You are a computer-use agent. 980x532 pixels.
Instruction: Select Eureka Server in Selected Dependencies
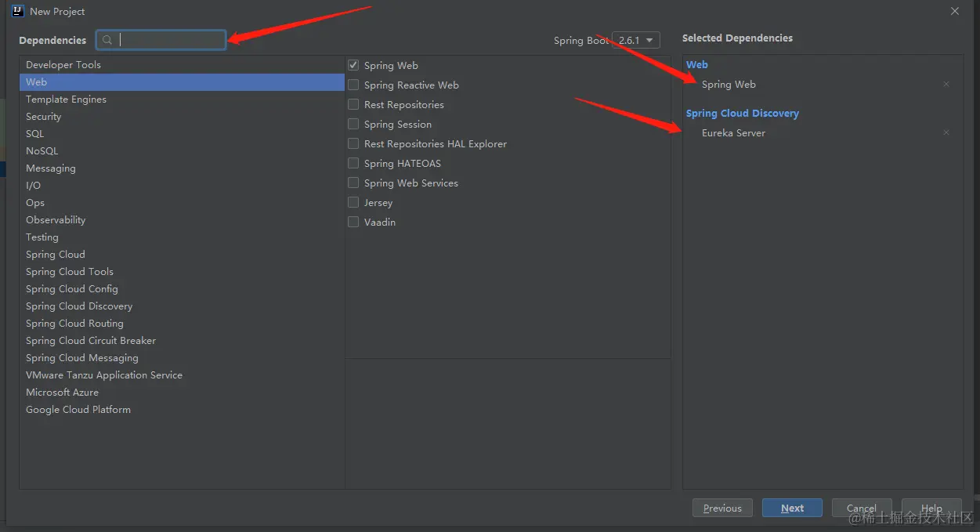point(733,132)
